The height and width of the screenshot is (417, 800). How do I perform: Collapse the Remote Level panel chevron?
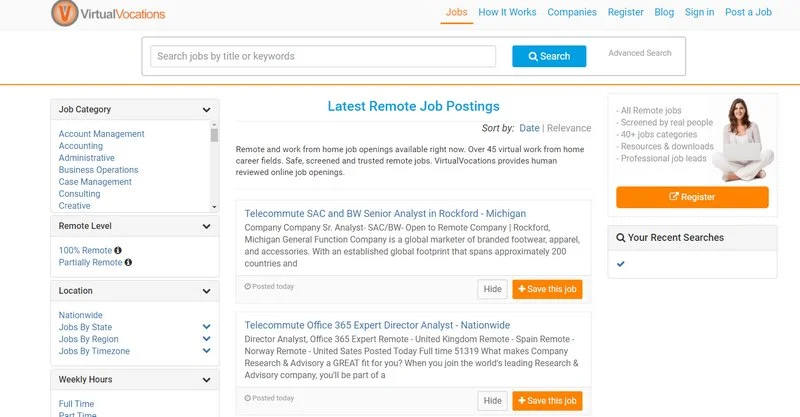[206, 226]
